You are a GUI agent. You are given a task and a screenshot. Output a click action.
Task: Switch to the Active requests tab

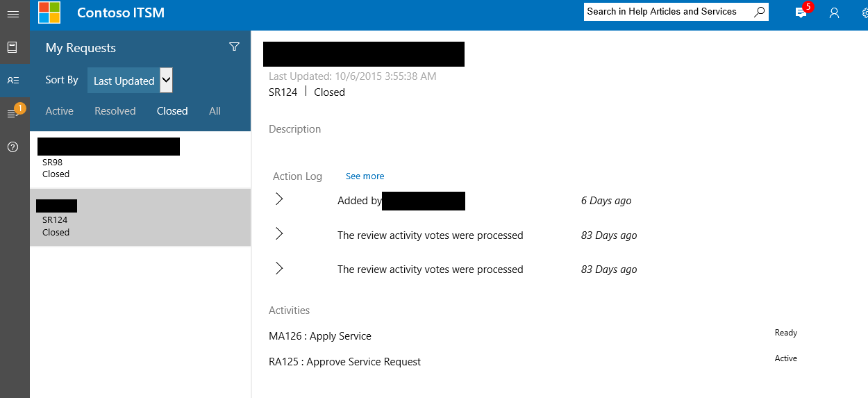[60, 111]
